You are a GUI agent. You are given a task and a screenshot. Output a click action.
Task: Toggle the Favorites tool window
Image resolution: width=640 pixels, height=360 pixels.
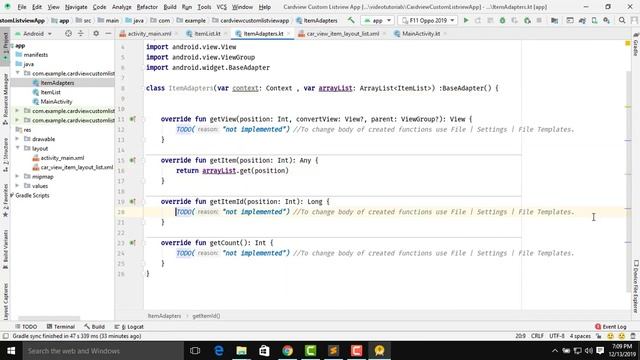click(5, 200)
